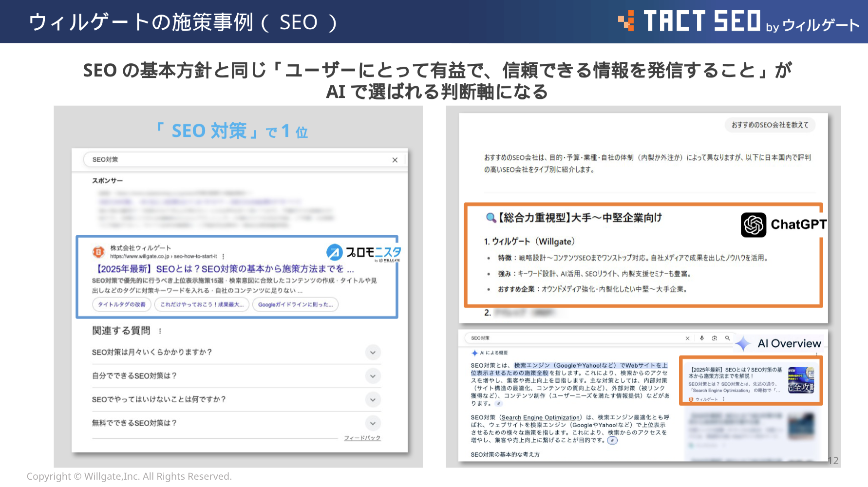The height and width of the screenshot is (487, 868).
Task: Click the AI Overview source card thumbnail image
Action: 801,380
